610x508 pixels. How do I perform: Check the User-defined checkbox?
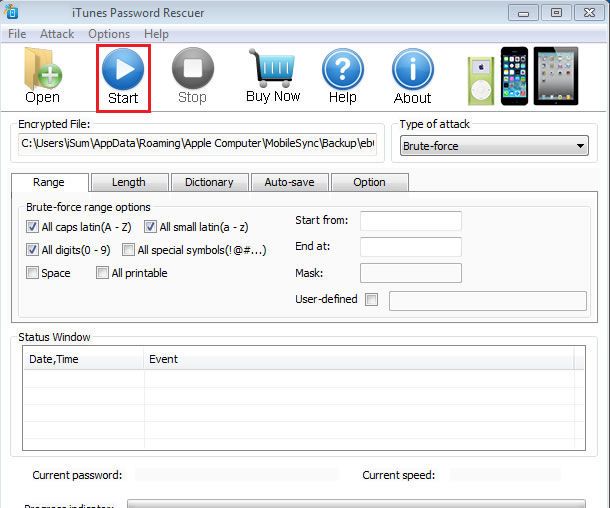click(371, 299)
